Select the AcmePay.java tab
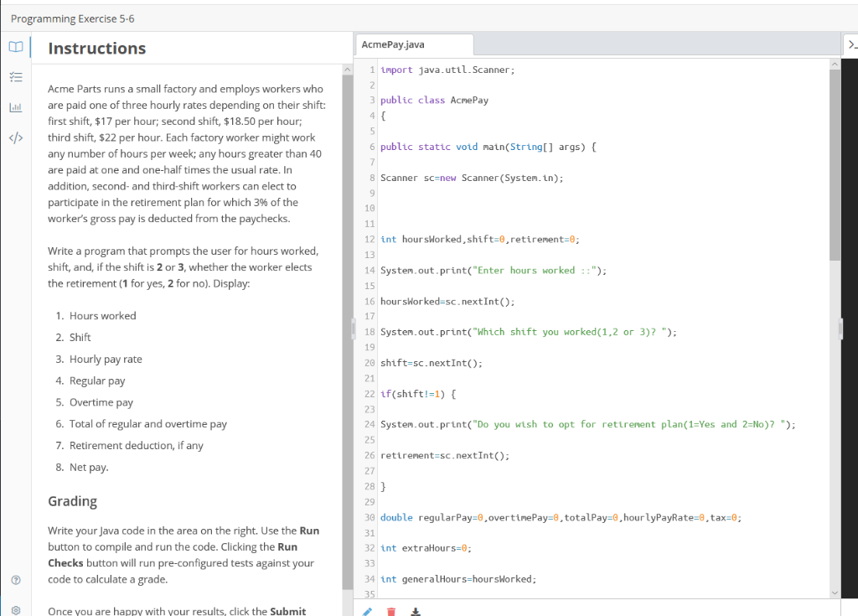Screen dimensions: 858x616 (x=414, y=44)
